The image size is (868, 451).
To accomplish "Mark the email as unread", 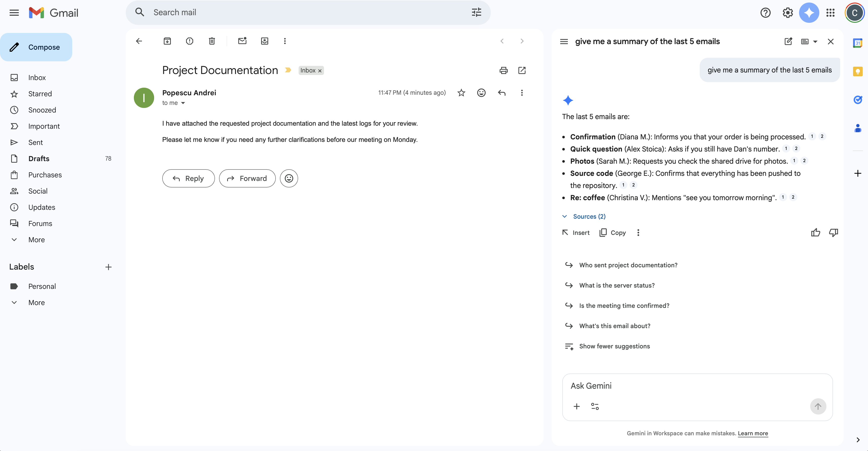I will click(x=242, y=41).
